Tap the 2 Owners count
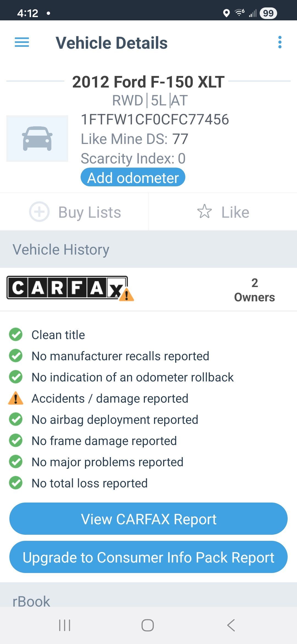The height and width of the screenshot is (644, 297). click(254, 290)
